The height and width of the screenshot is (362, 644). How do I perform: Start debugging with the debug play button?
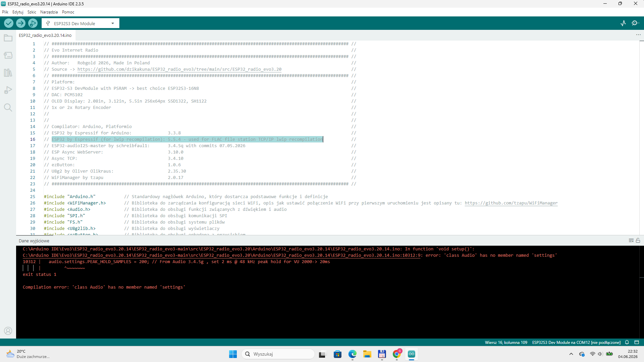pos(33,23)
